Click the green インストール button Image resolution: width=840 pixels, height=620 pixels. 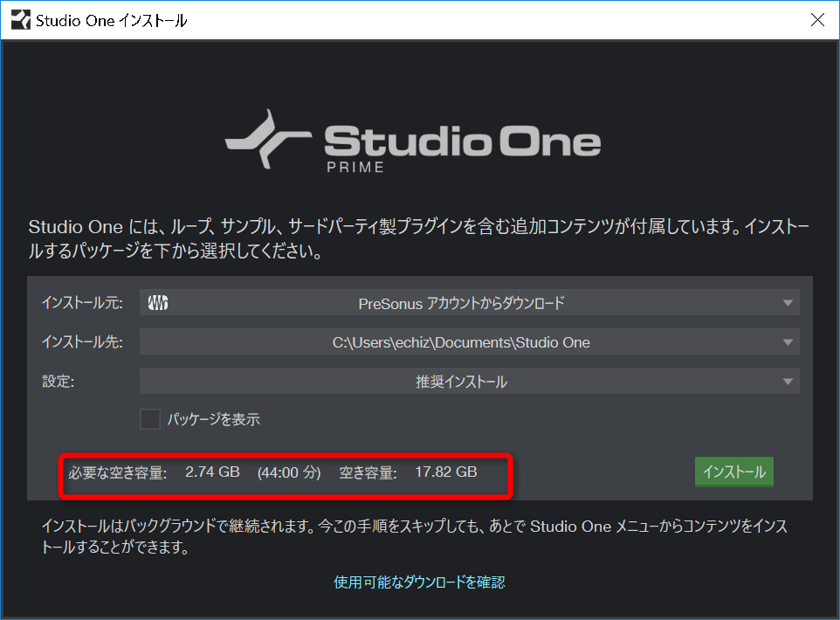pos(733,471)
